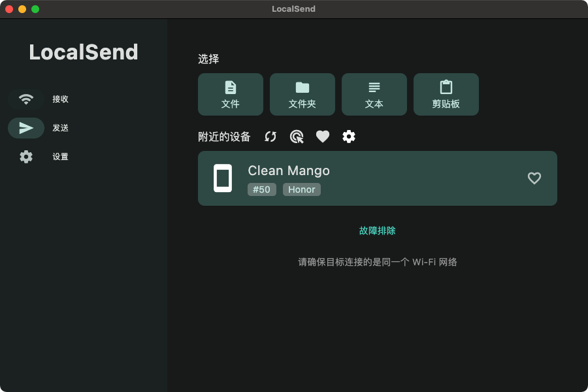Refresh the nearby devices list
Image resolution: width=588 pixels, height=392 pixels.
[x=270, y=137]
